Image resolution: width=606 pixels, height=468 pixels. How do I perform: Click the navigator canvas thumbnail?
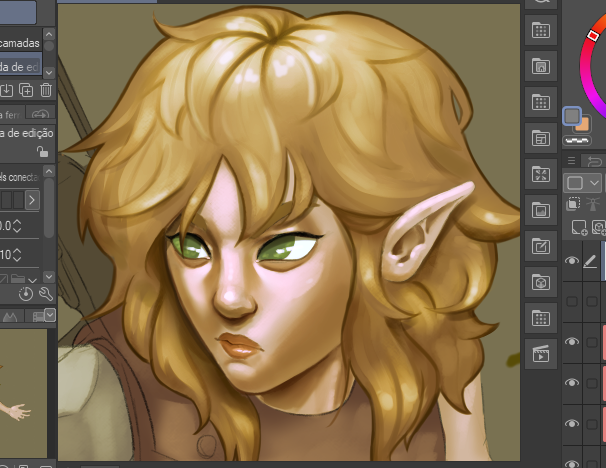[x=23, y=393]
